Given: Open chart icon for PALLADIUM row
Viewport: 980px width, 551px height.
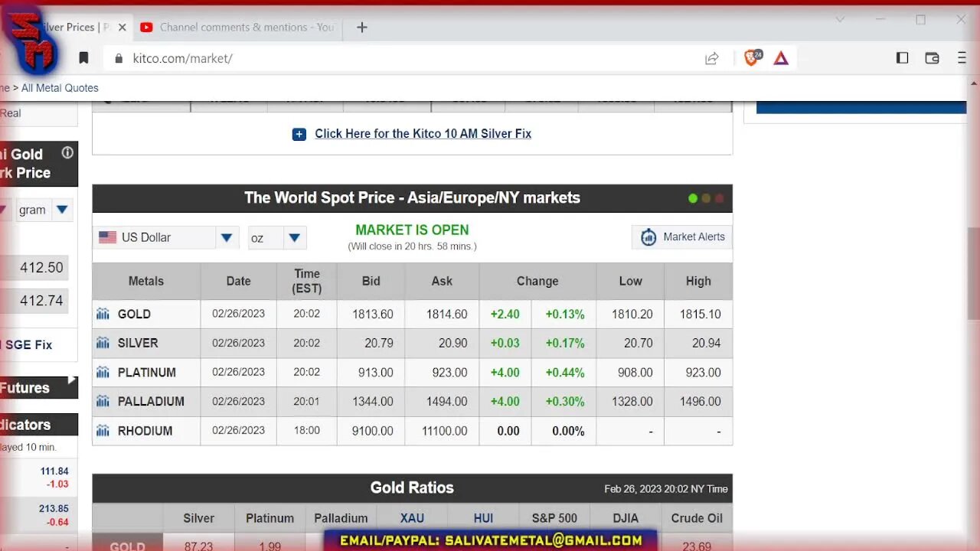Looking at the screenshot, I should click(x=103, y=402).
